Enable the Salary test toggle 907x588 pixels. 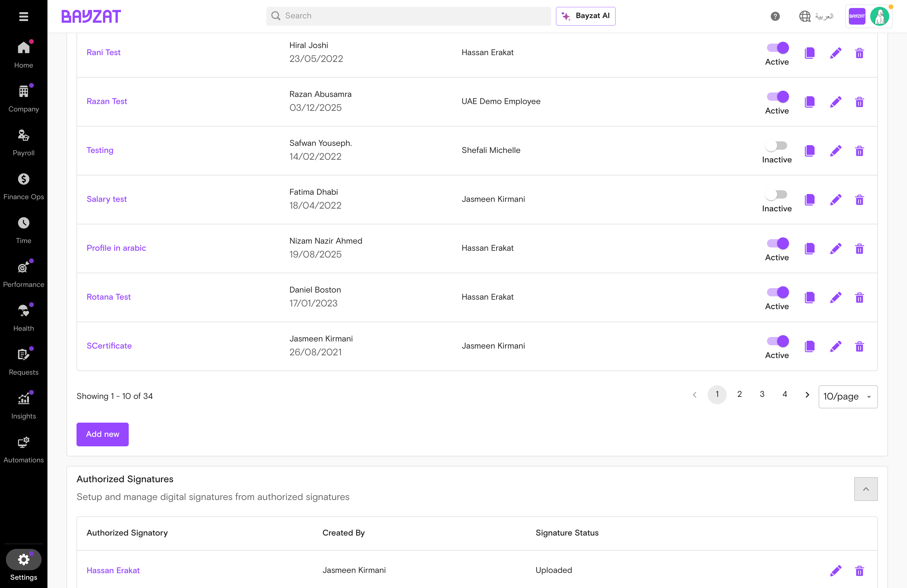776,195
